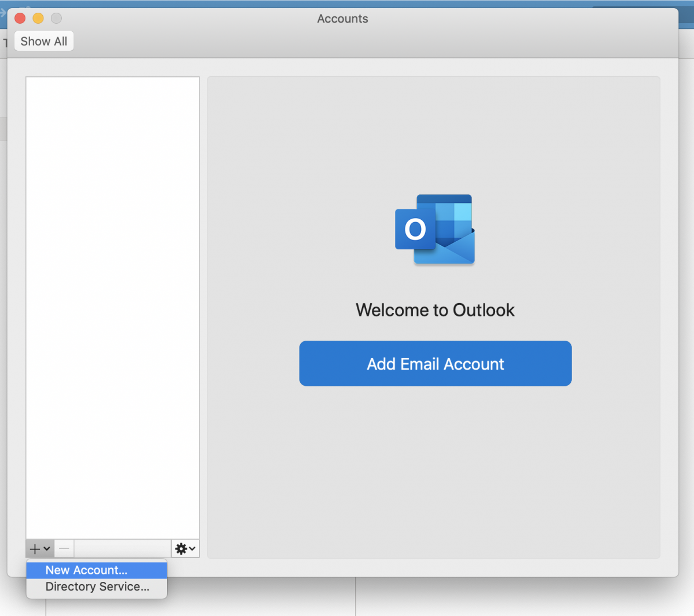The height and width of the screenshot is (616, 694).
Task: Close the Accounts window with red button
Action: [20, 18]
